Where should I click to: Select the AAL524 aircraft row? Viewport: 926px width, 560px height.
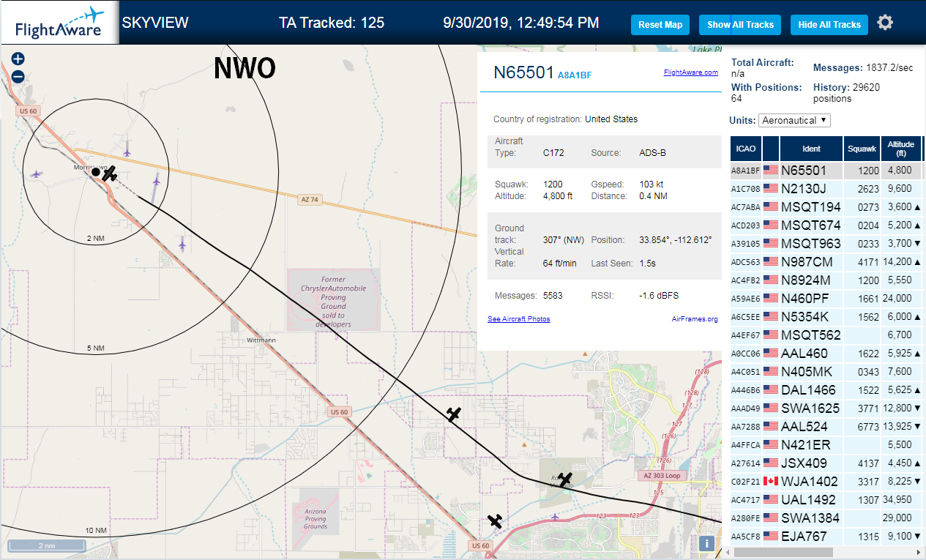[827, 427]
